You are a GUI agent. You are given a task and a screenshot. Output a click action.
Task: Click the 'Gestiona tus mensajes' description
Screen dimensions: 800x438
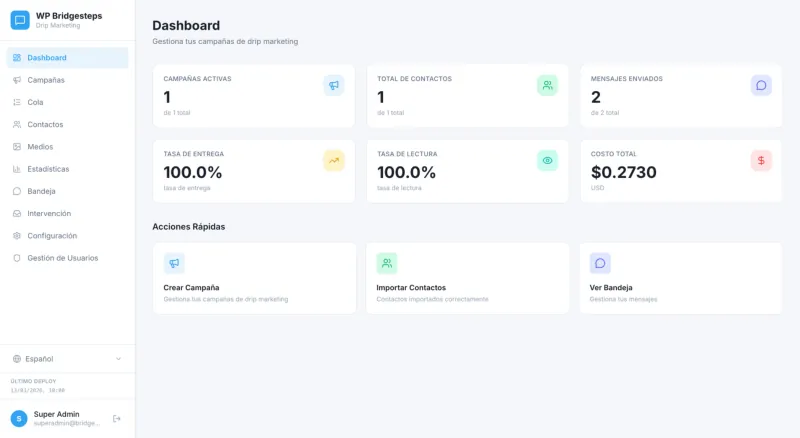coord(623,299)
